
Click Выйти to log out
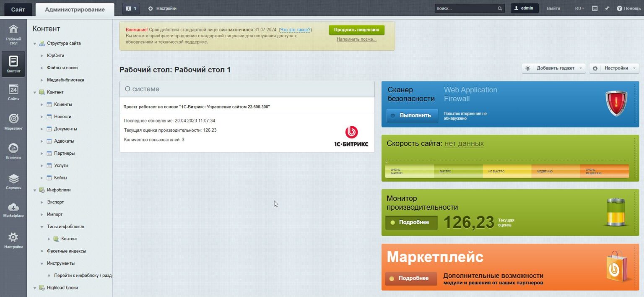[x=553, y=8]
